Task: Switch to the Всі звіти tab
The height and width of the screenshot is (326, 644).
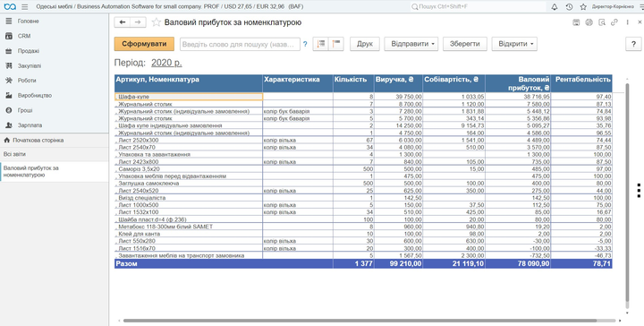Action: click(x=55, y=154)
